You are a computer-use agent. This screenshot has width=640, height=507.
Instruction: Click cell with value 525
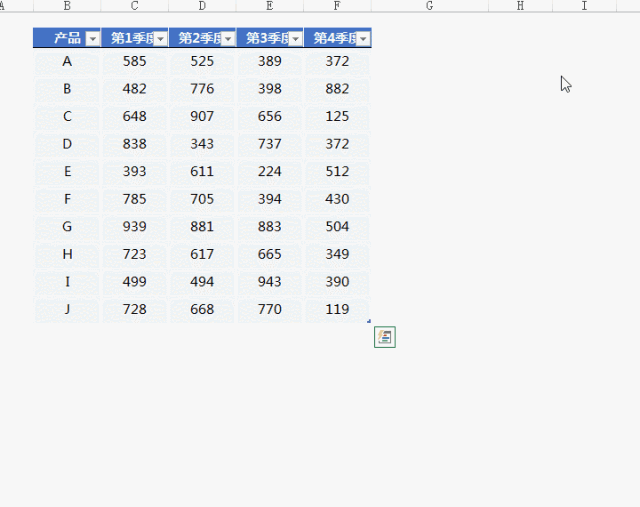click(x=202, y=62)
